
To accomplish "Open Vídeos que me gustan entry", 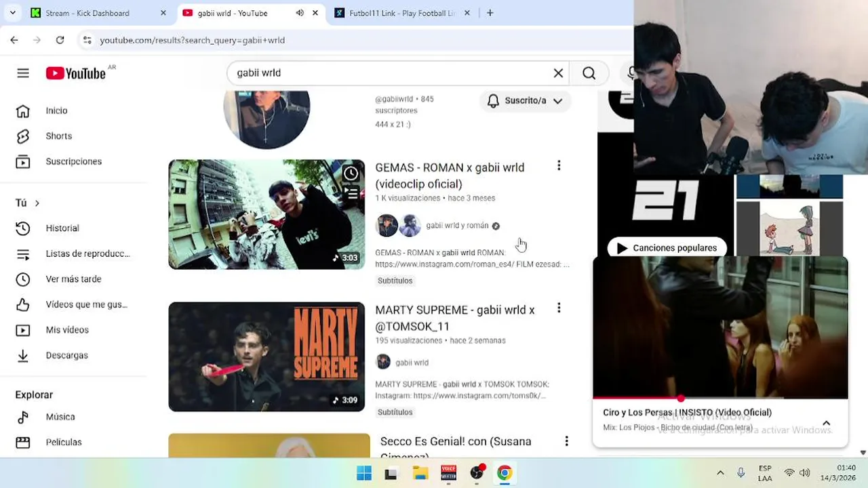I will point(74,304).
